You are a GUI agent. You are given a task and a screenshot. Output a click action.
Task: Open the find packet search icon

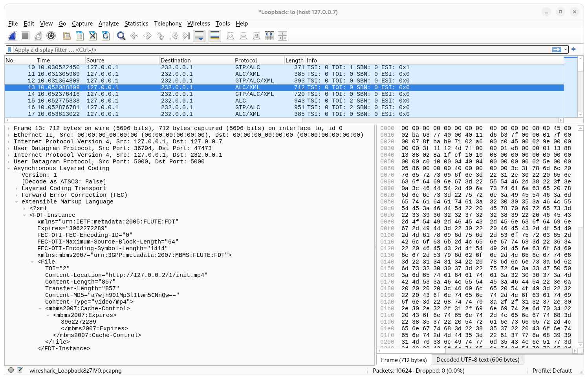pyautogui.click(x=121, y=35)
